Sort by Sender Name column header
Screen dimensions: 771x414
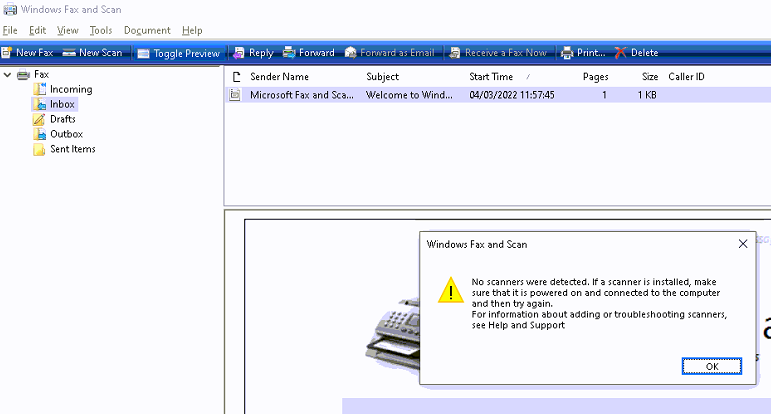(x=279, y=77)
